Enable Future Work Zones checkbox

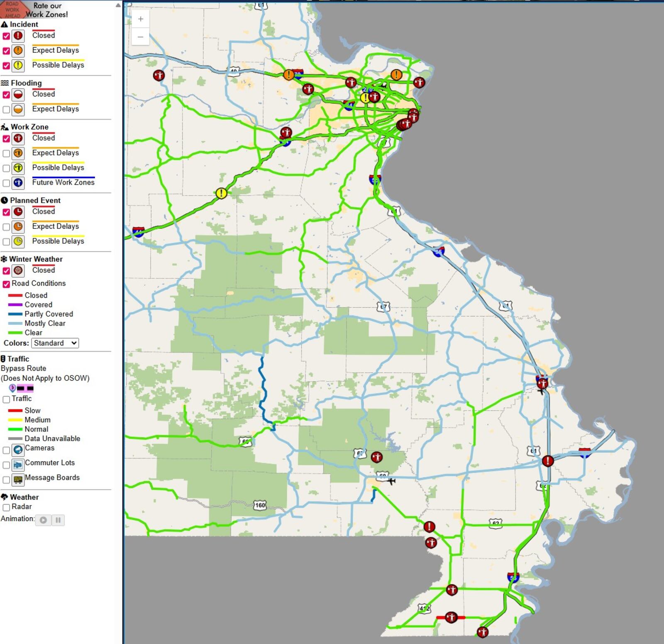(x=6, y=183)
